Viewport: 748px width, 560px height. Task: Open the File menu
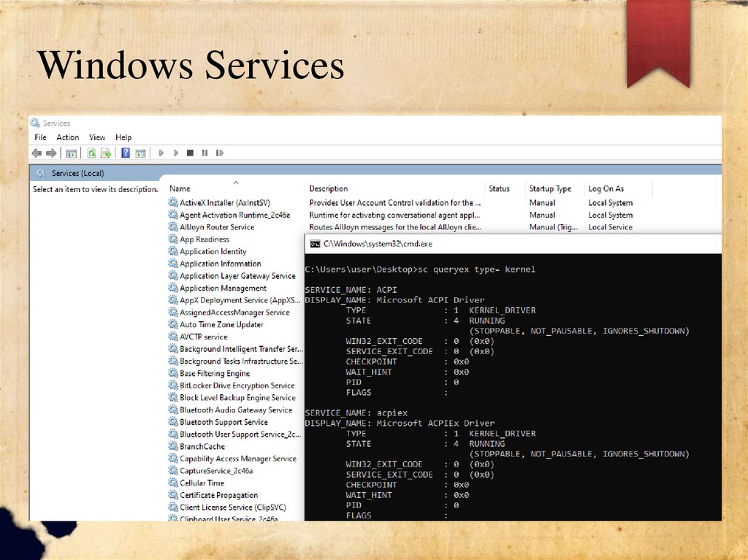pyautogui.click(x=40, y=137)
